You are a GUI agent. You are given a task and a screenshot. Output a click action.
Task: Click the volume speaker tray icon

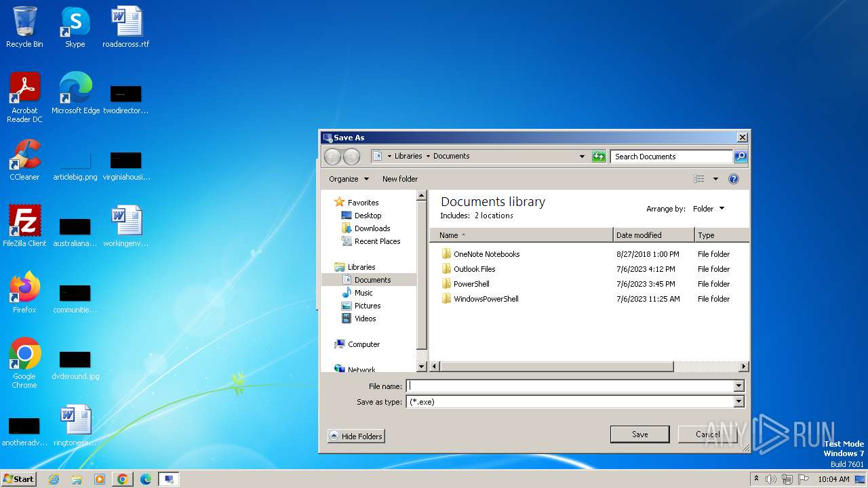click(x=771, y=479)
